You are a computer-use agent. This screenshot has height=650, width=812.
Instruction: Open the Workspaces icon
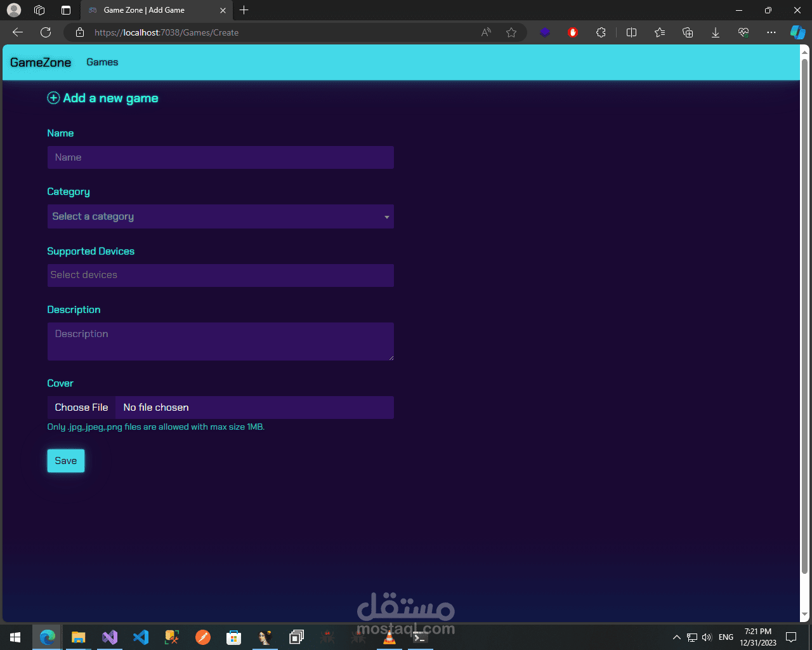tap(39, 10)
